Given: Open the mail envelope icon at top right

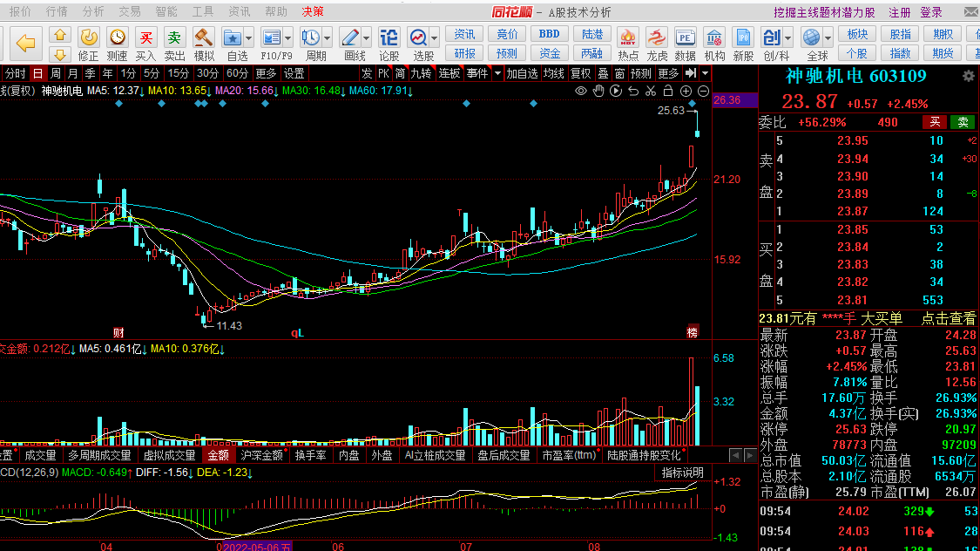Looking at the screenshot, I should pos(971,12).
